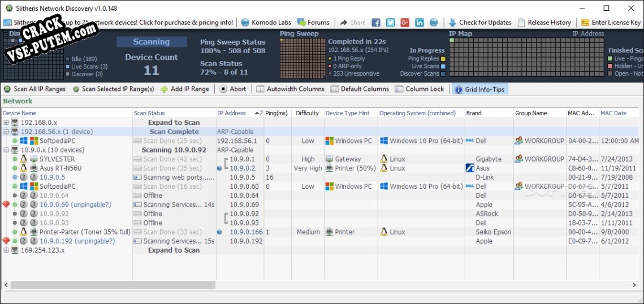
Task: Click Add IP Range
Action: [185, 89]
